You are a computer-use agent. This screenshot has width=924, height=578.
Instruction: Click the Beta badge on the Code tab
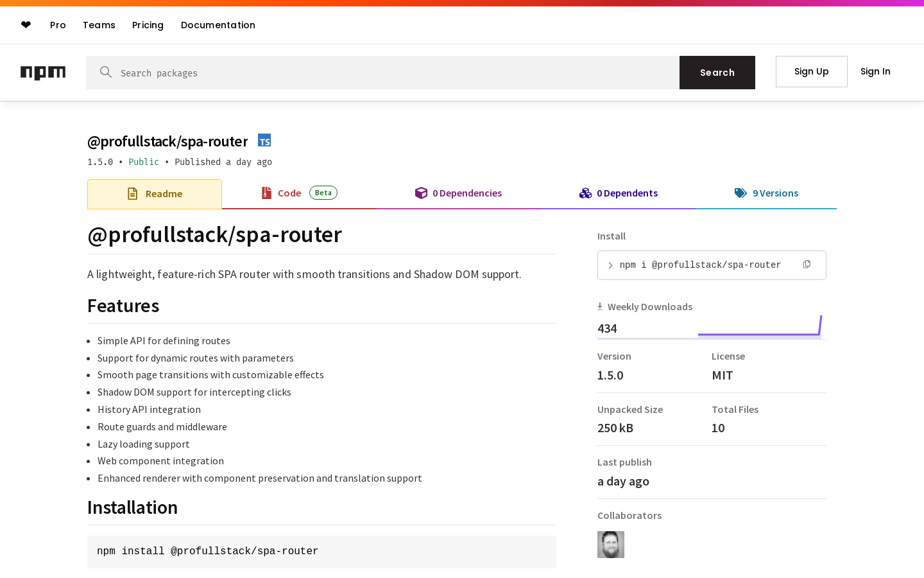pos(323,193)
